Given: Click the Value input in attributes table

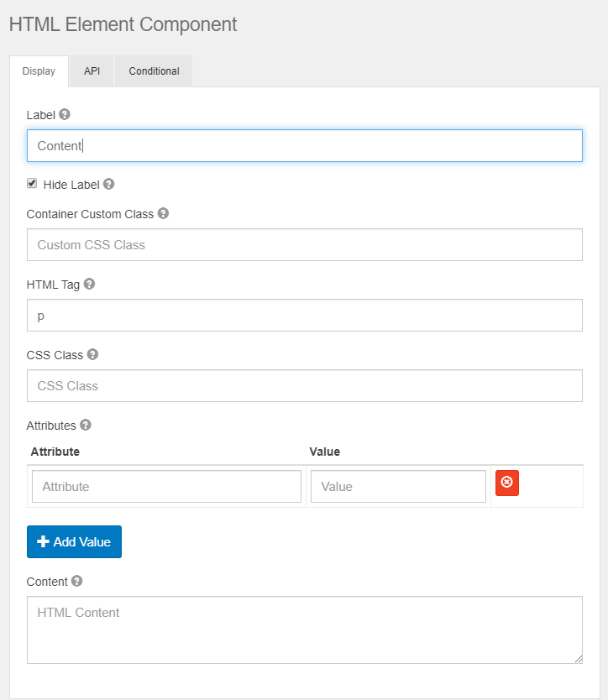Looking at the screenshot, I should tap(397, 486).
